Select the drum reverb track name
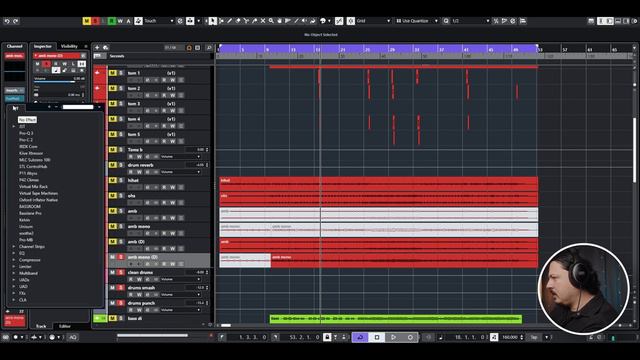640x360 pixels. 140,165
